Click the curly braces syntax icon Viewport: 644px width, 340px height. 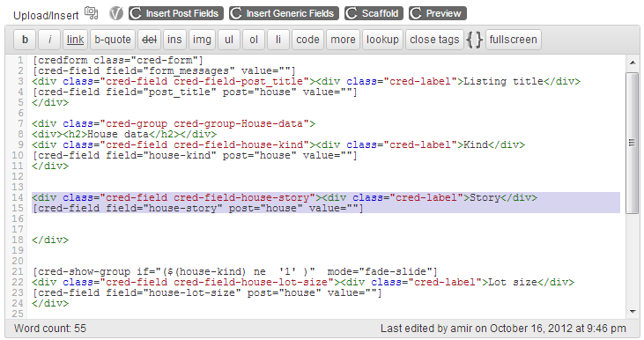point(474,40)
